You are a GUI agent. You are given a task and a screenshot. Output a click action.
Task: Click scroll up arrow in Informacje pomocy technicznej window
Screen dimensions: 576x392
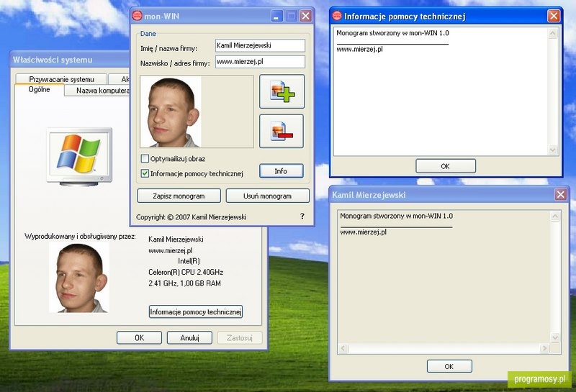tap(552, 34)
